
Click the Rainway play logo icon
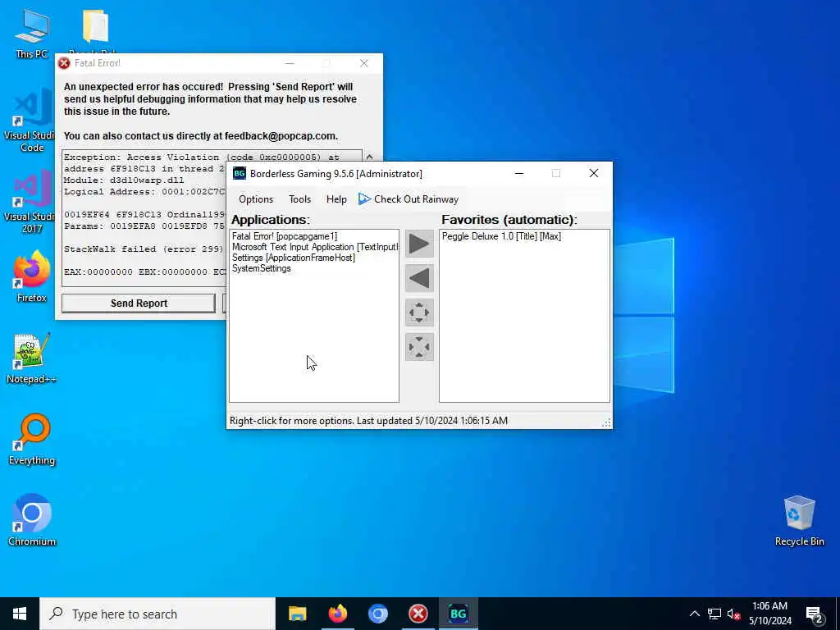(x=364, y=199)
